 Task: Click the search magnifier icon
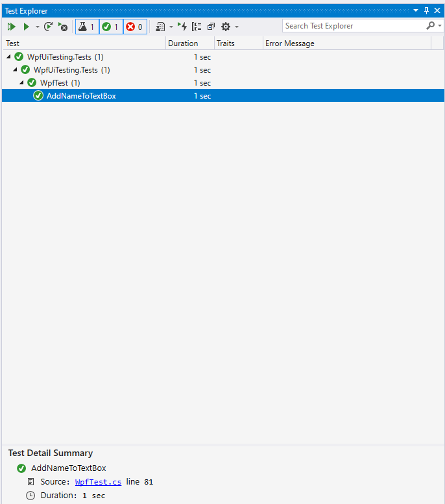pos(430,26)
